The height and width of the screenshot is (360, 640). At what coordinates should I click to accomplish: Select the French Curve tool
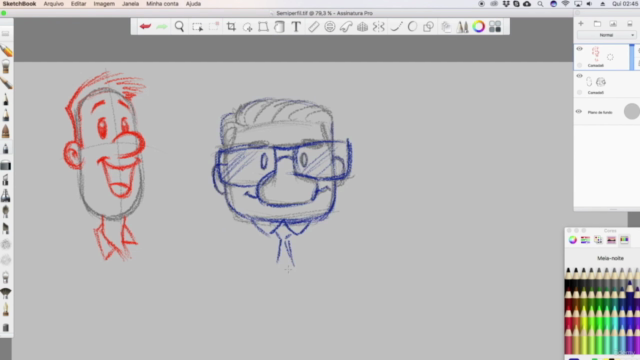[346, 27]
